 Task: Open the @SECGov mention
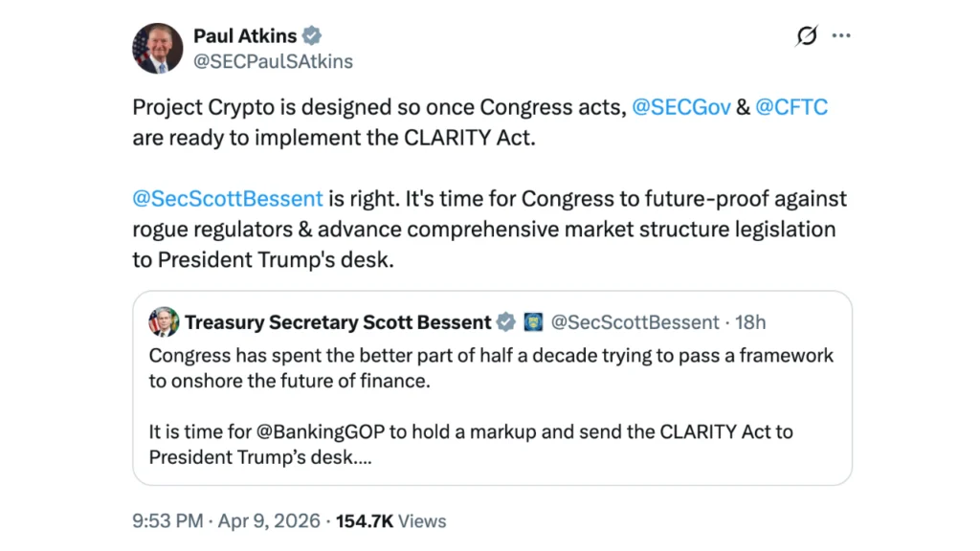pyautogui.click(x=681, y=107)
